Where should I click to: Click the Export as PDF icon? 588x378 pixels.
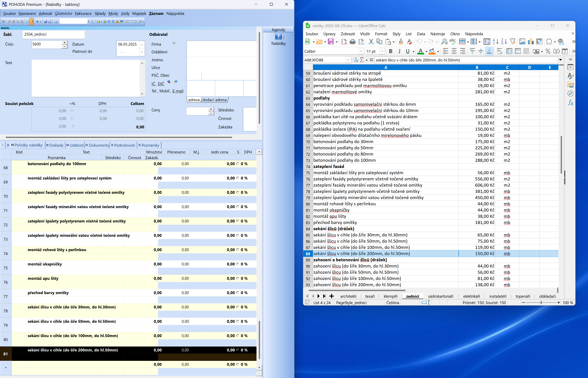tap(344, 42)
